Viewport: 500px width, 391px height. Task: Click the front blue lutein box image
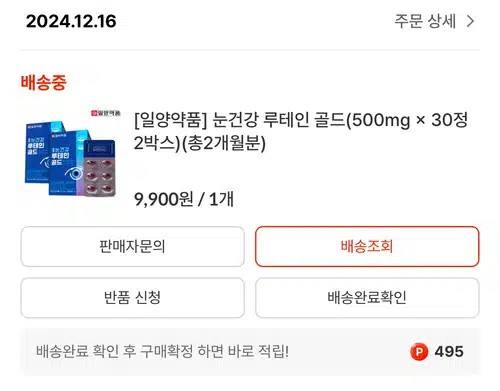[x=68, y=163]
